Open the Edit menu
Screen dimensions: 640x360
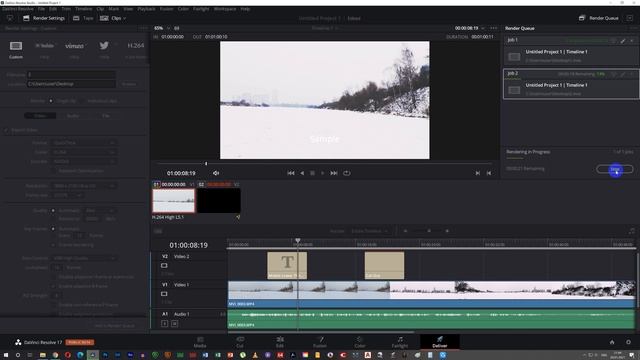pos(53,9)
